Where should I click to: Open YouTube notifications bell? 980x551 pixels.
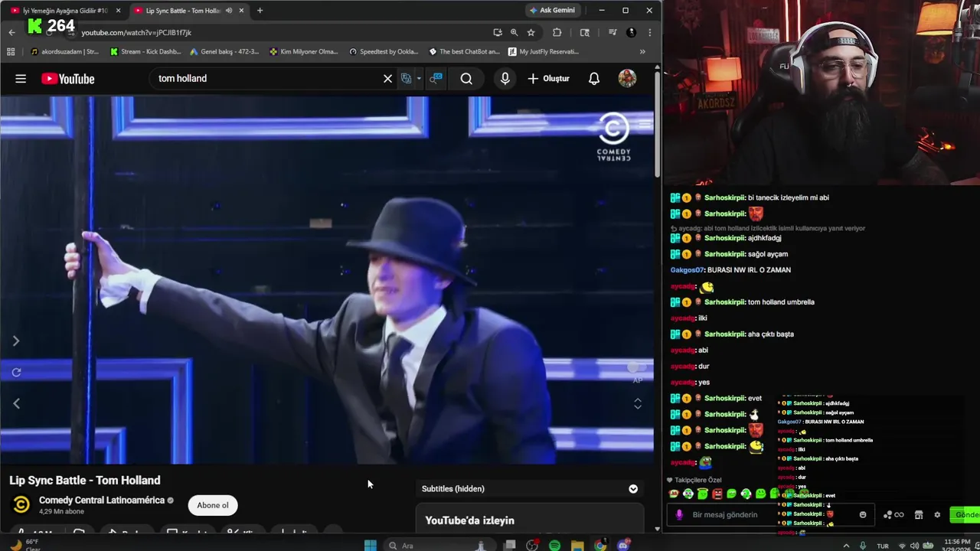click(593, 79)
